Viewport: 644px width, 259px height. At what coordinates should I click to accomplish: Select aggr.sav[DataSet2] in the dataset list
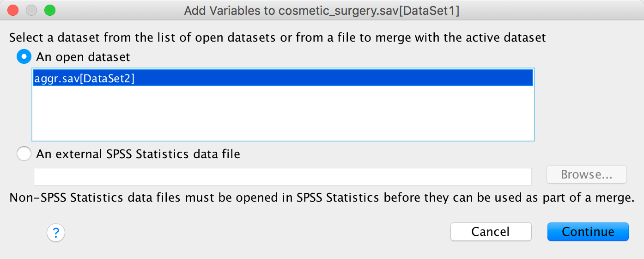click(85, 79)
